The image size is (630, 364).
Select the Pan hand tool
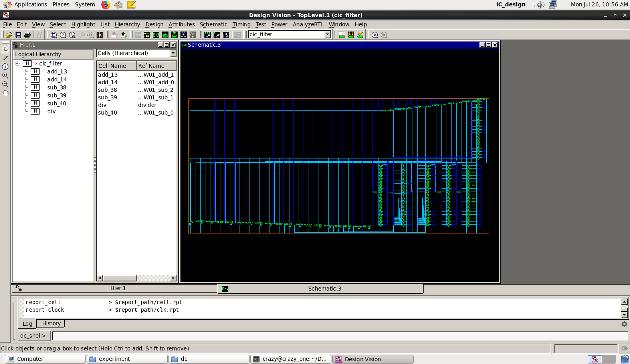coord(5,93)
